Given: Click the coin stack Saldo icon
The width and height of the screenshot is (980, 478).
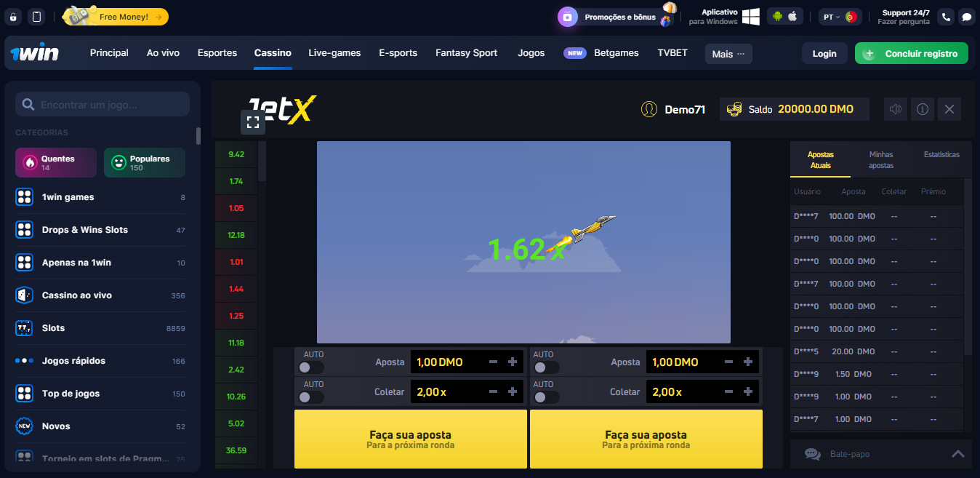Looking at the screenshot, I should click(x=734, y=109).
